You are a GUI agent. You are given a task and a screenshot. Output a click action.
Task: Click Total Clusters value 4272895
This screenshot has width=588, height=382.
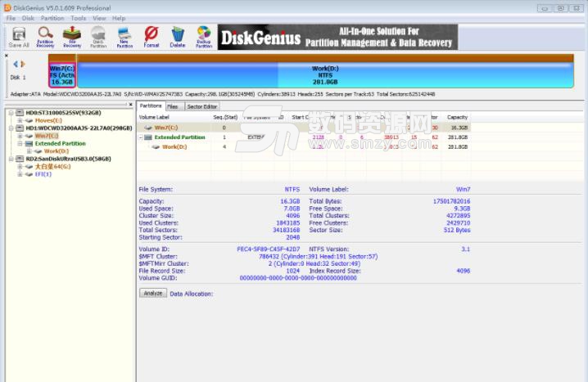coord(459,216)
